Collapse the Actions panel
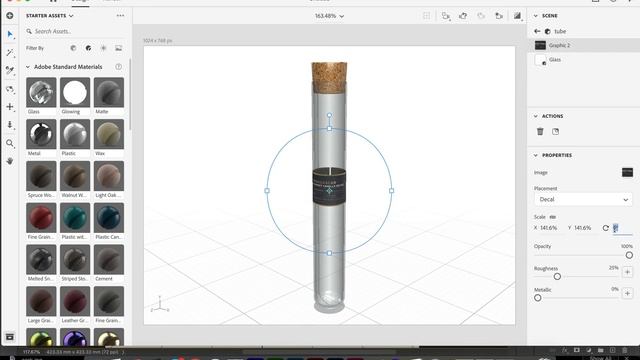Viewport: 640px width, 360px height. [x=536, y=116]
